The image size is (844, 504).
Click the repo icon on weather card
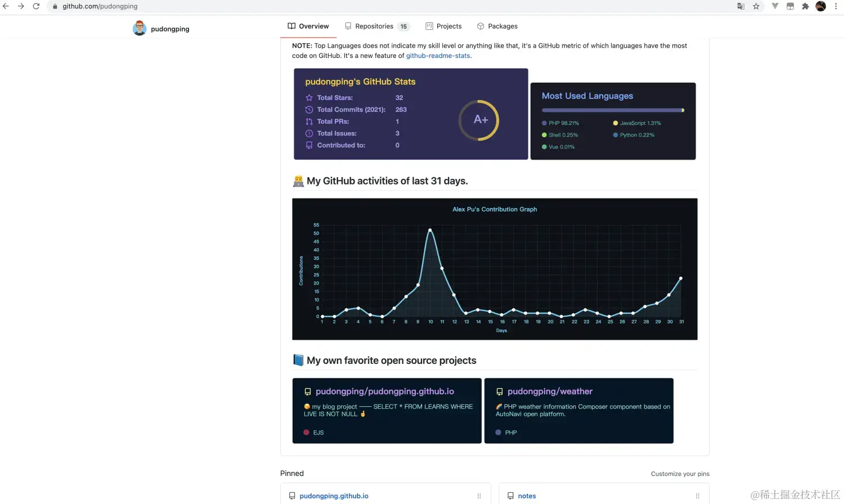click(x=500, y=392)
